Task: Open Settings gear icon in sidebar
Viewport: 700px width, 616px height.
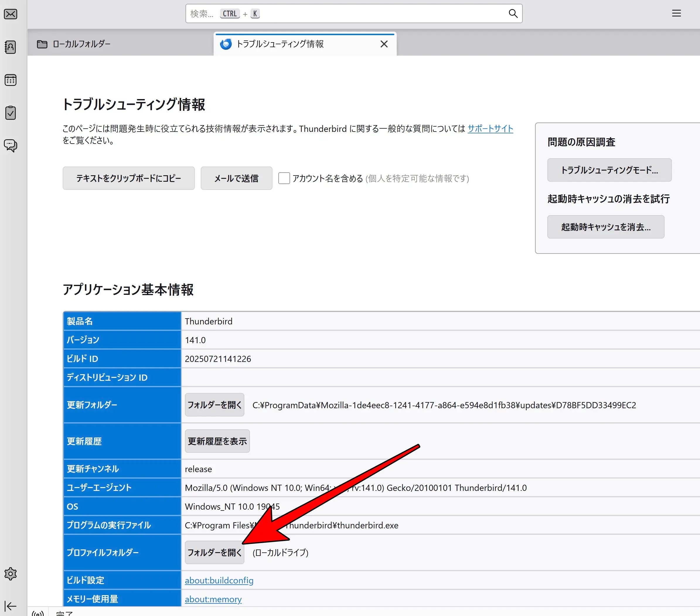Action: (x=11, y=574)
